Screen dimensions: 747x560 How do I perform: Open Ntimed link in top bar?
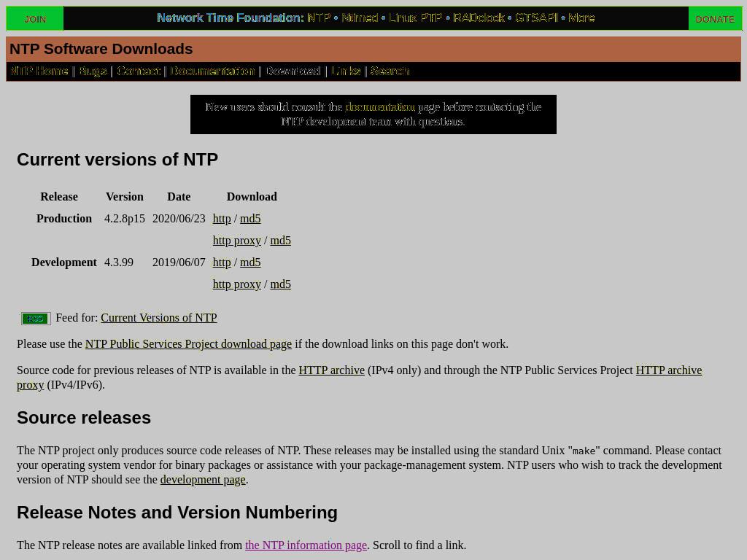[x=360, y=18]
